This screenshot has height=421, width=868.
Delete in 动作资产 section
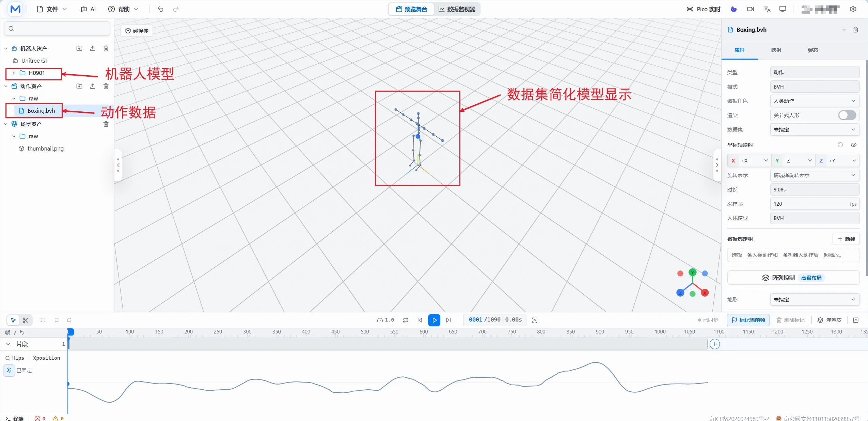pos(106,86)
